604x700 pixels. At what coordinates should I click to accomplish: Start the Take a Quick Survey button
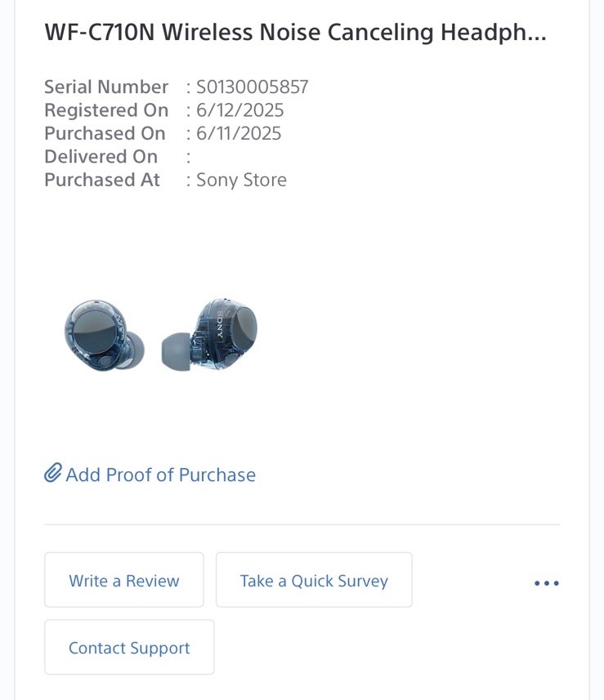[314, 581]
